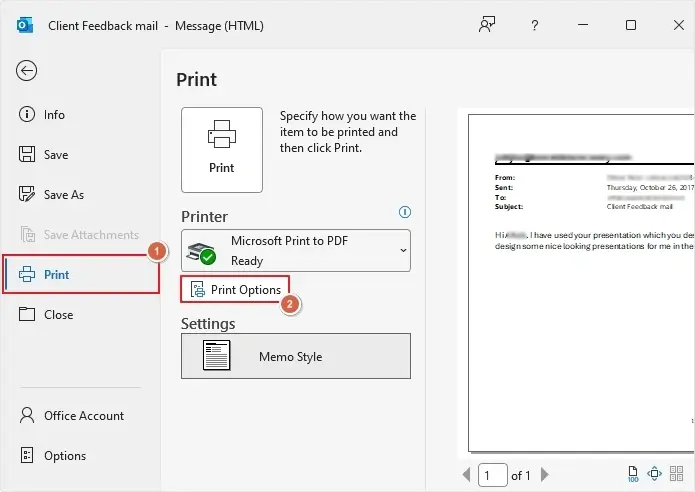Select Close in the sidebar
695x492 pixels.
tap(46, 315)
